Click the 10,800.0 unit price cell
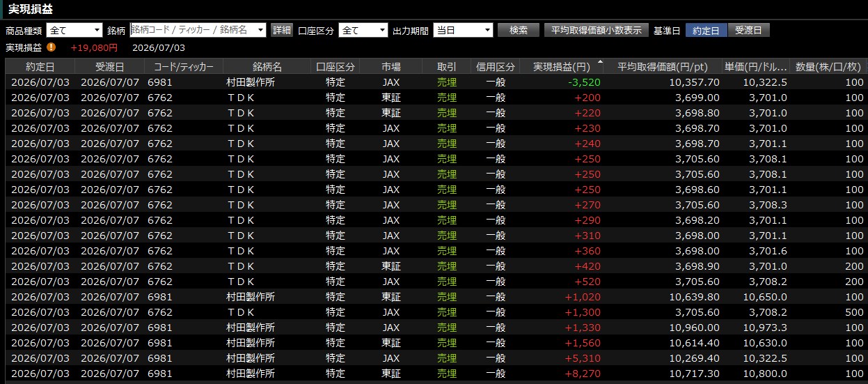 [x=765, y=374]
